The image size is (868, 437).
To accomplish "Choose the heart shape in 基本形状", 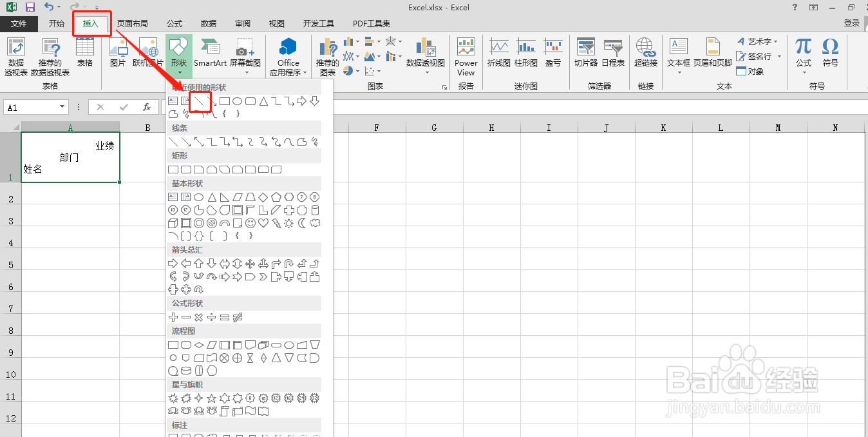I will tap(263, 223).
